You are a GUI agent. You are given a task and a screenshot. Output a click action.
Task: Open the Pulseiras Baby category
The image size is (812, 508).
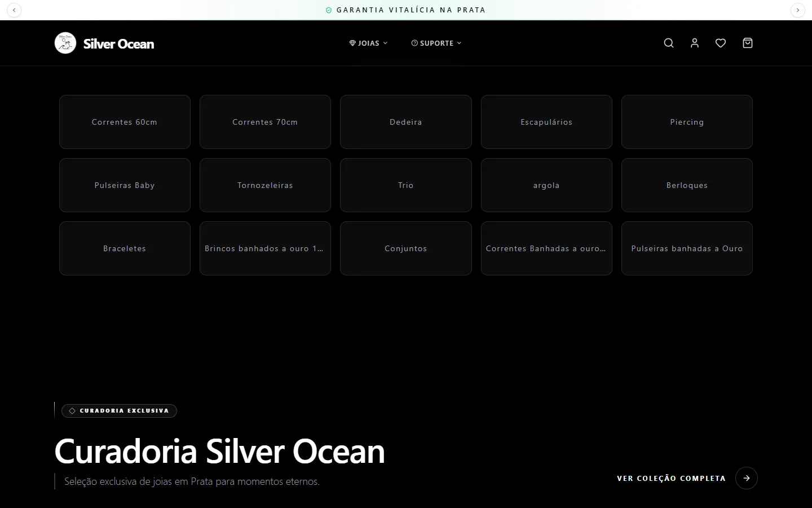(x=125, y=185)
